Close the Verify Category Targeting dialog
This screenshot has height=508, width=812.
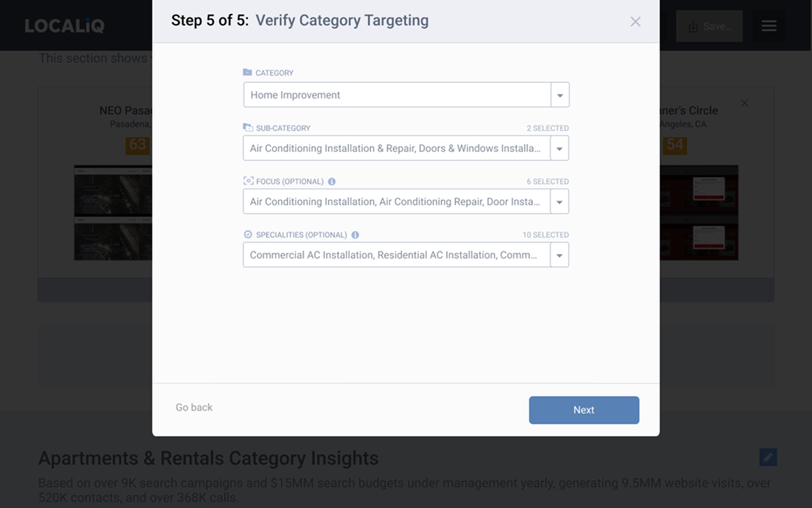[x=635, y=22]
